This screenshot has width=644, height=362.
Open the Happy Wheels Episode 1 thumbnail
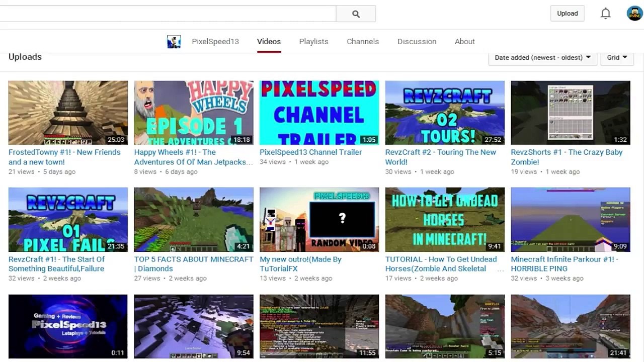194,113
